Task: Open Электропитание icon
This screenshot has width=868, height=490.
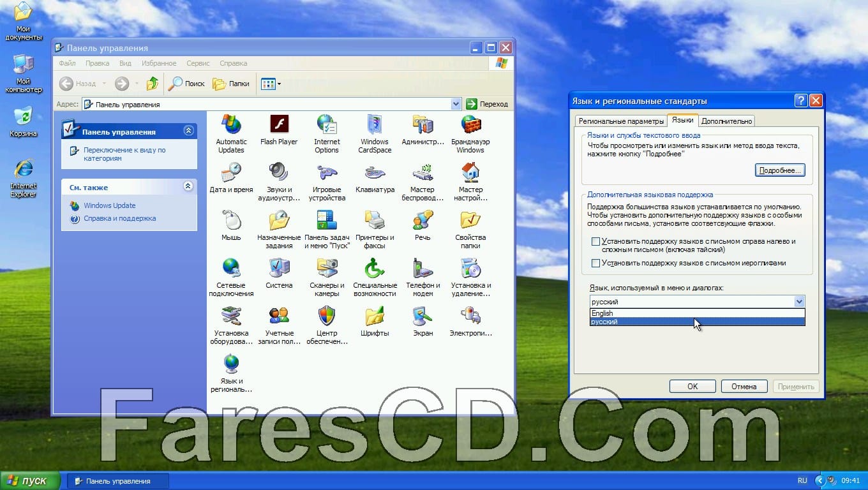Action: (x=470, y=321)
